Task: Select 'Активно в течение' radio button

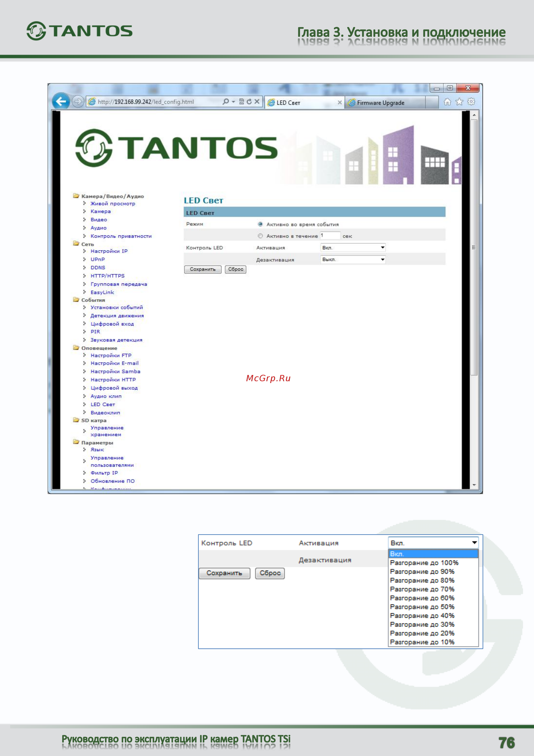Action: pyautogui.click(x=260, y=236)
